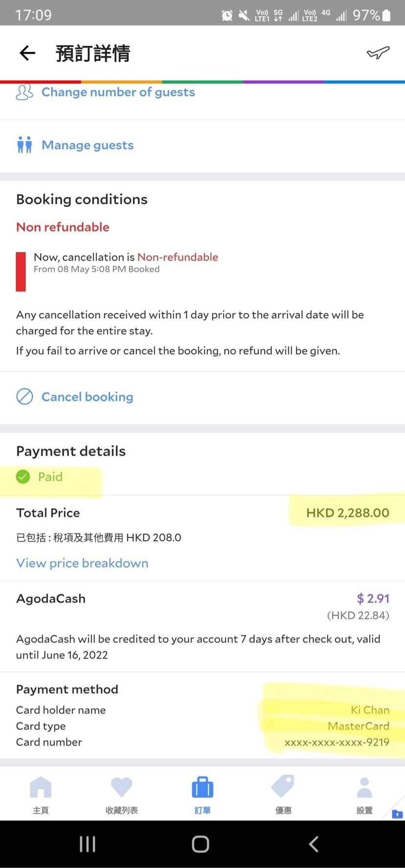405x868 pixels.
Task: Tap the Total Price HKD 2,288.00 amount
Action: 348,513
